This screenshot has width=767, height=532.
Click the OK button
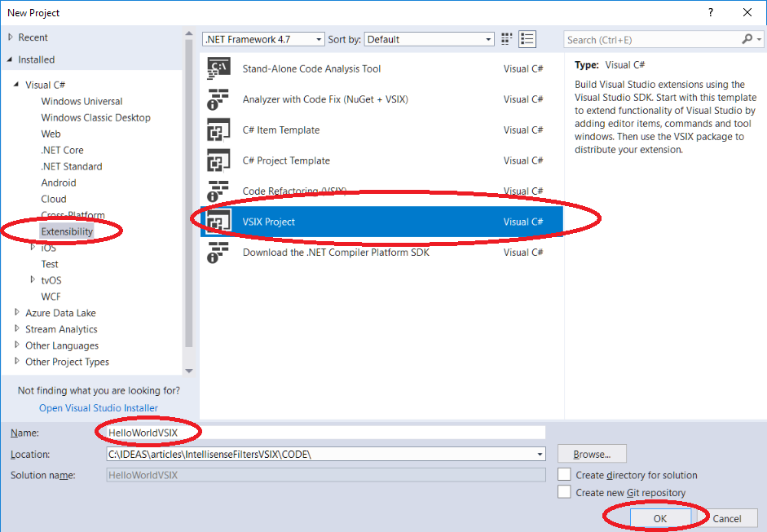coord(660,518)
